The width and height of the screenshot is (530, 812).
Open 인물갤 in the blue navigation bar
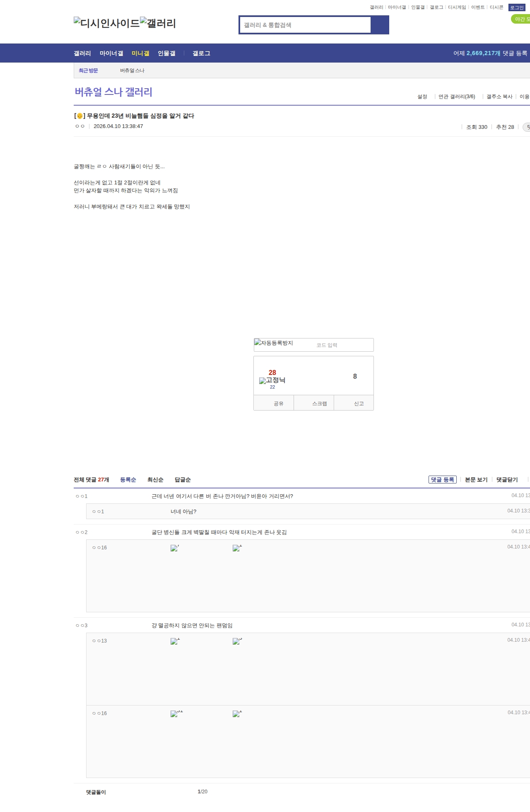click(x=166, y=53)
